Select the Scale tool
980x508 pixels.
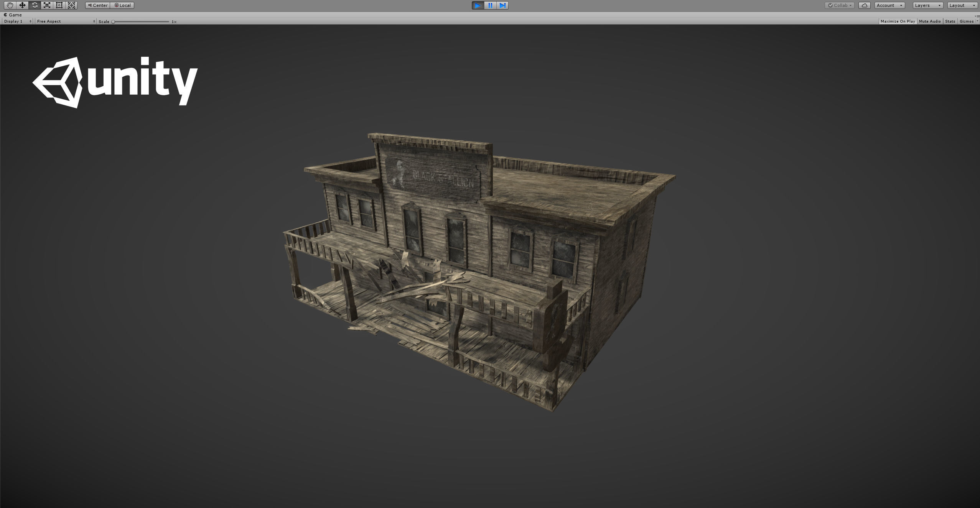pos(47,5)
